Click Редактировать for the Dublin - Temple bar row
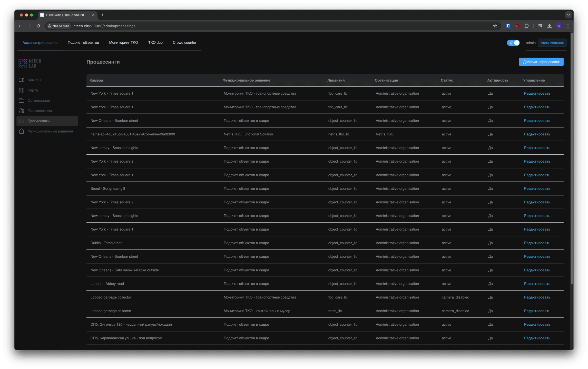Viewport: 588px width, 369px height. coord(537,243)
